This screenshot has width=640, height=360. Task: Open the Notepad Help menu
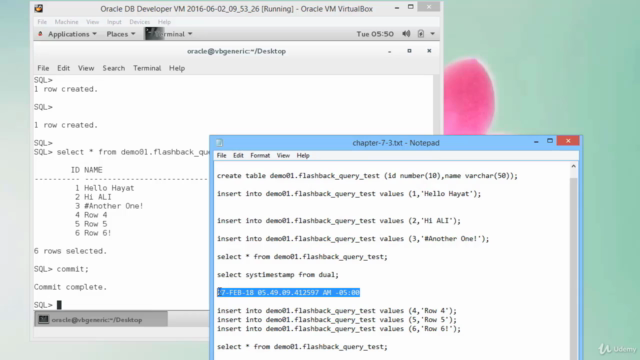coord(303,156)
